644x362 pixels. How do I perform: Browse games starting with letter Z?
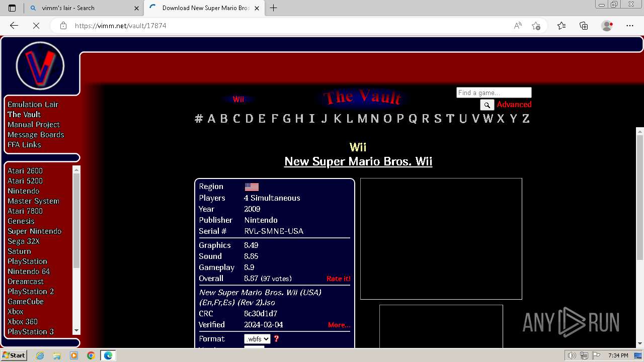526,119
